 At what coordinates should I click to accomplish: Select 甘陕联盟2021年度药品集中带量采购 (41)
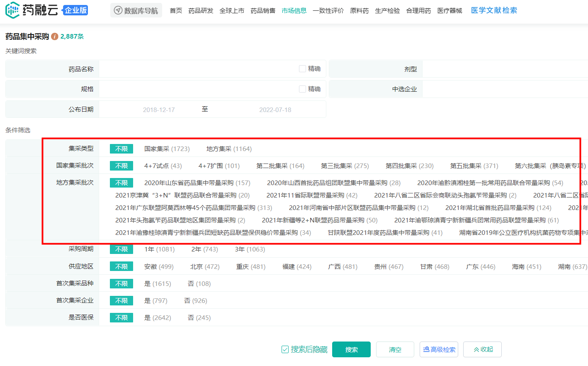pos(385,232)
